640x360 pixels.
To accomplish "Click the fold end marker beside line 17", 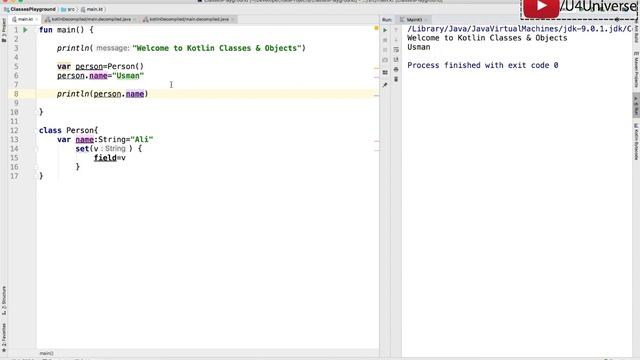I will 36,176.
